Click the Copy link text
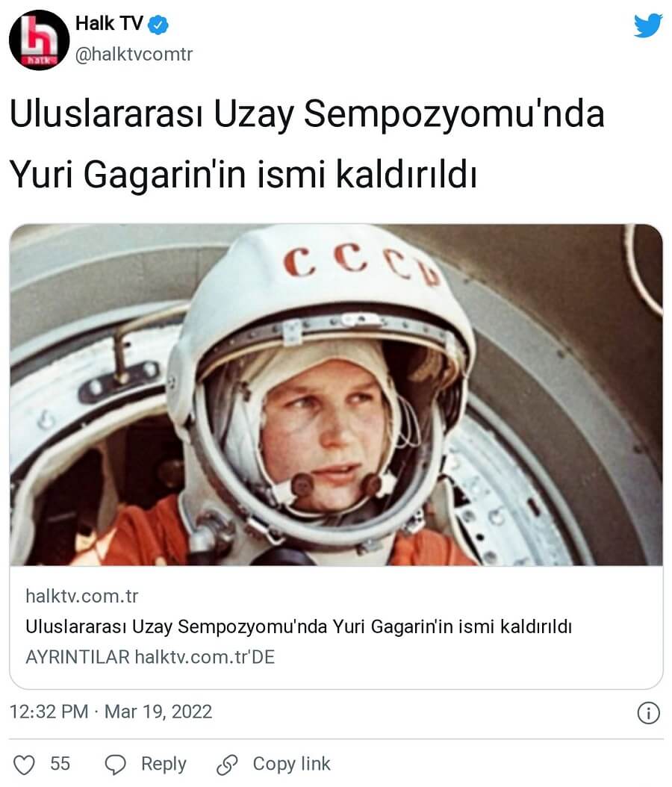672x787 pixels. tap(292, 764)
